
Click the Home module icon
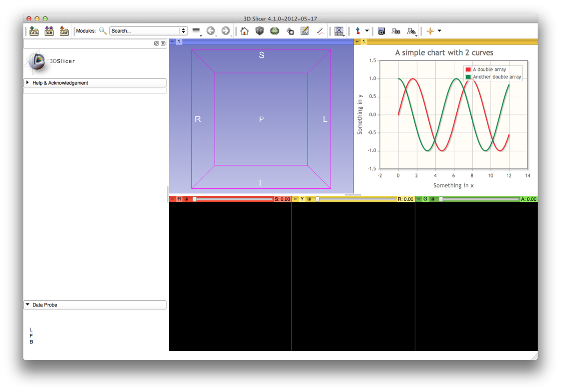245,31
